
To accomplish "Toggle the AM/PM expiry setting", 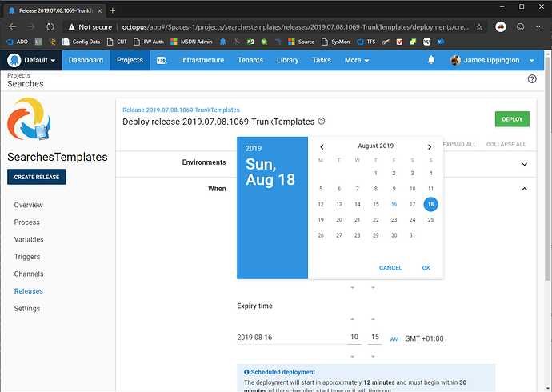I will pyautogui.click(x=394, y=339).
